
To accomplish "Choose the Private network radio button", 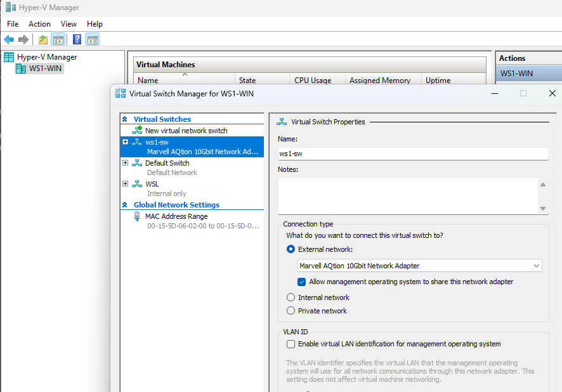I will [x=291, y=311].
